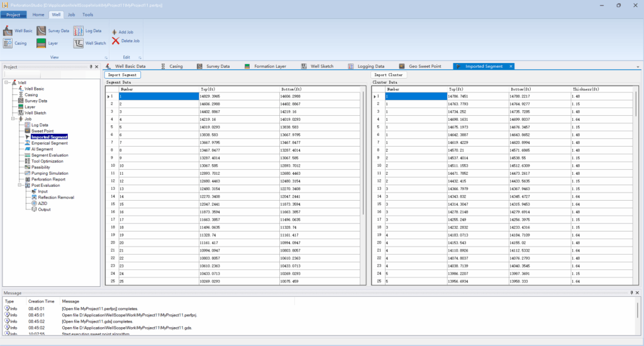
Task: Select segment cell 14219.16 in Top column
Action: (239, 120)
